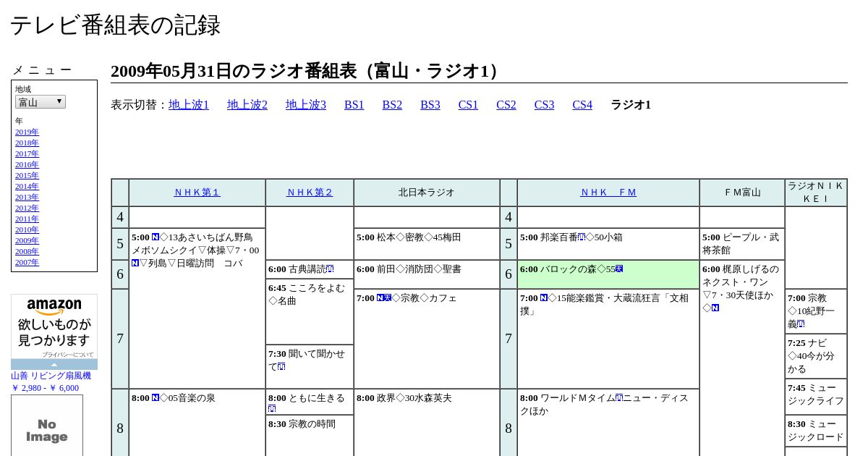868x456 pixels.
Task: Select the 8:00 政界◇30水森英夫 program cell
Action: pos(427,423)
